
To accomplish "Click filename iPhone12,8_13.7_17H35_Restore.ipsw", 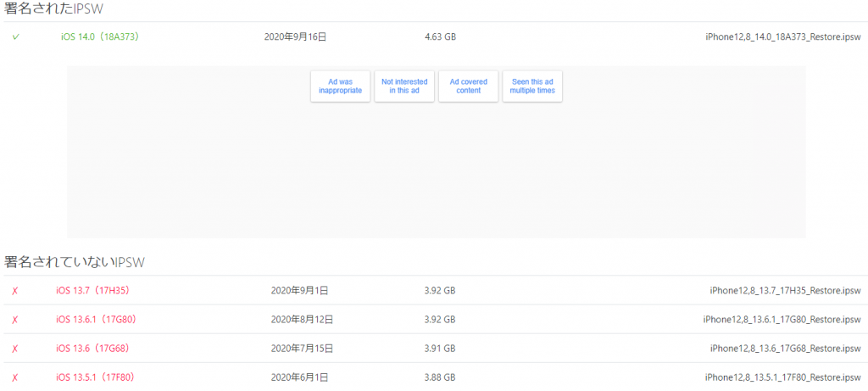I will point(785,290).
